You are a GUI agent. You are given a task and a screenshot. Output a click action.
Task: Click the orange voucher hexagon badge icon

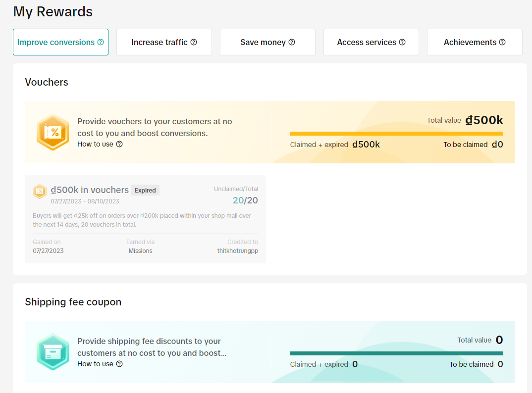(53, 132)
